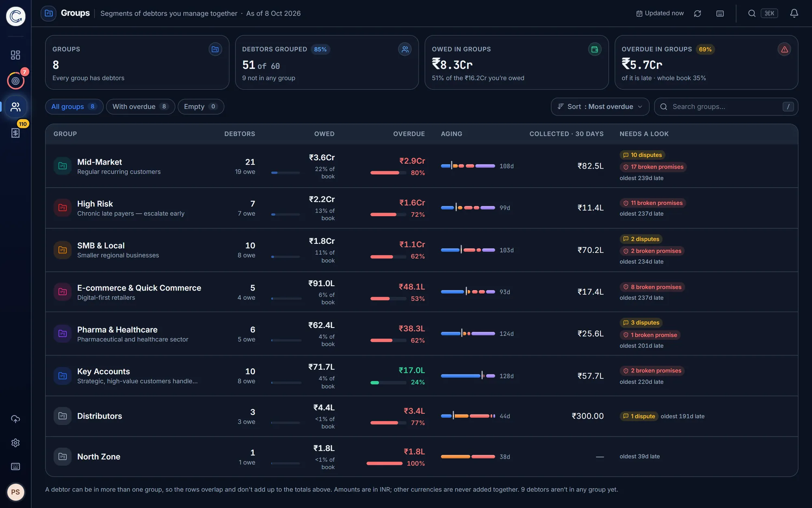The width and height of the screenshot is (812, 508).
Task: Click the Updated now status label
Action: 660,13
